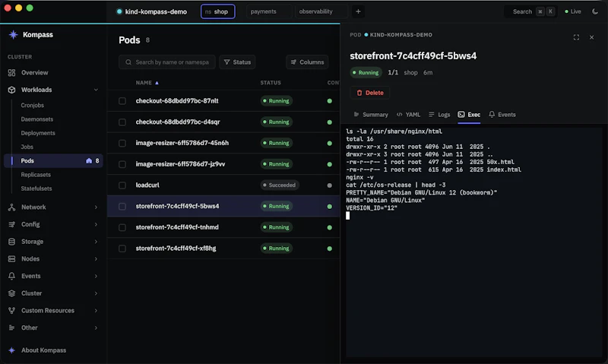Image resolution: width=608 pixels, height=364 pixels.
Task: Click the Other icon in sidebar
Action: 11,328
